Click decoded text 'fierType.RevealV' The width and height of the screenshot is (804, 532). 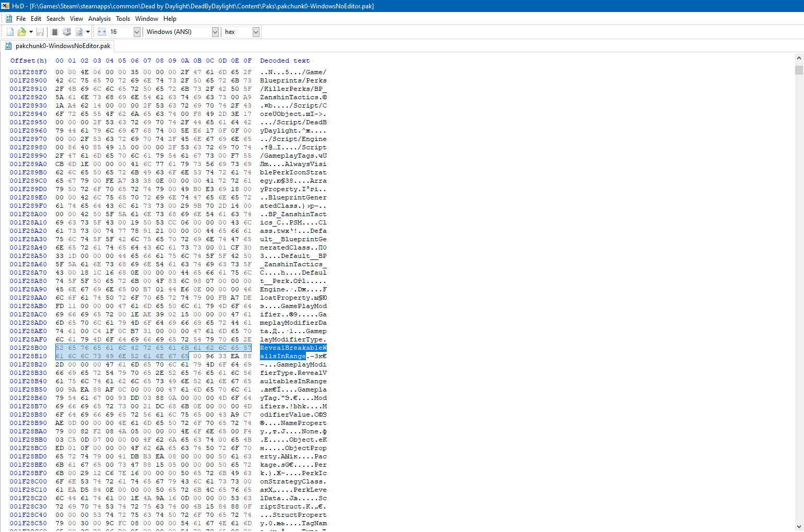click(x=293, y=373)
